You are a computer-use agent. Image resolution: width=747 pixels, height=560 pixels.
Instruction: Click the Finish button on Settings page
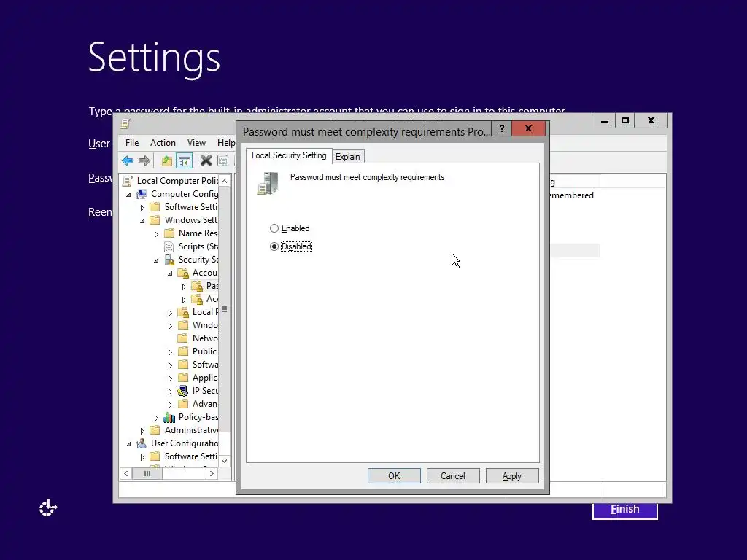click(x=625, y=510)
